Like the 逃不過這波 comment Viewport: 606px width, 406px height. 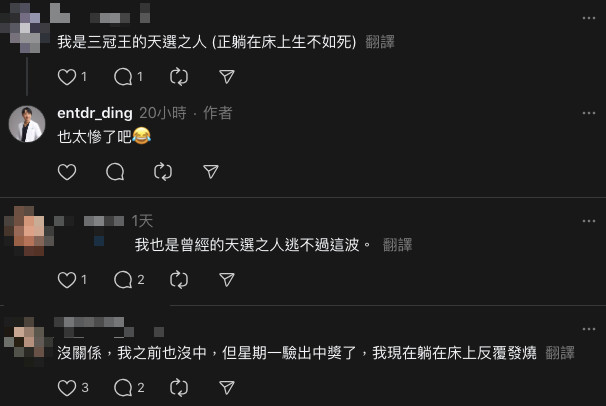pyautogui.click(x=67, y=280)
